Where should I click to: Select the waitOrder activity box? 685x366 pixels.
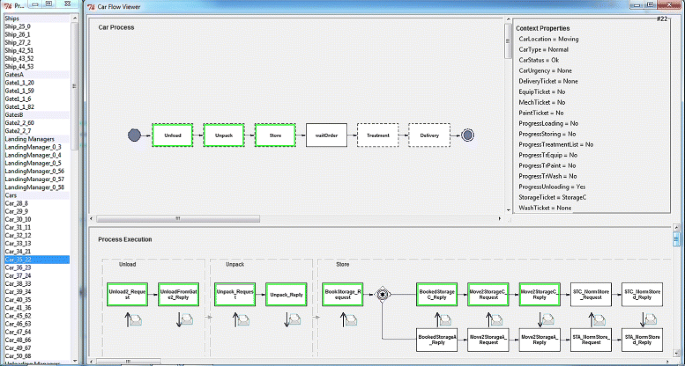[x=327, y=135]
